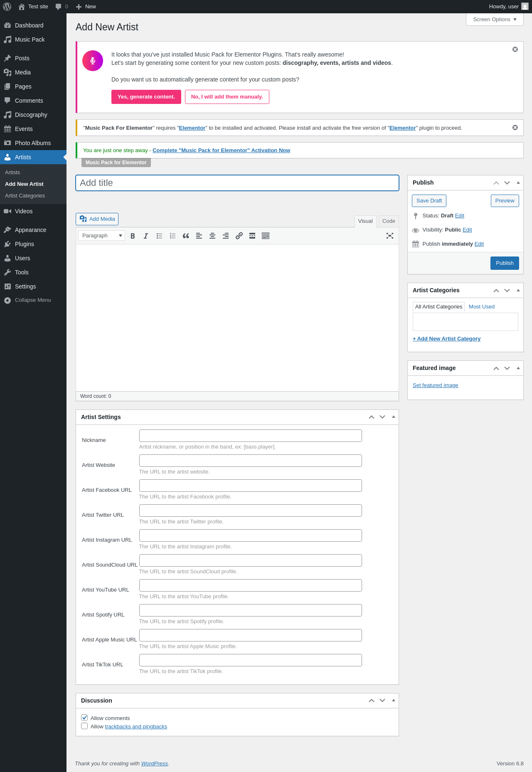532x772 pixels.
Task: Click the Preview button
Action: pyautogui.click(x=505, y=201)
